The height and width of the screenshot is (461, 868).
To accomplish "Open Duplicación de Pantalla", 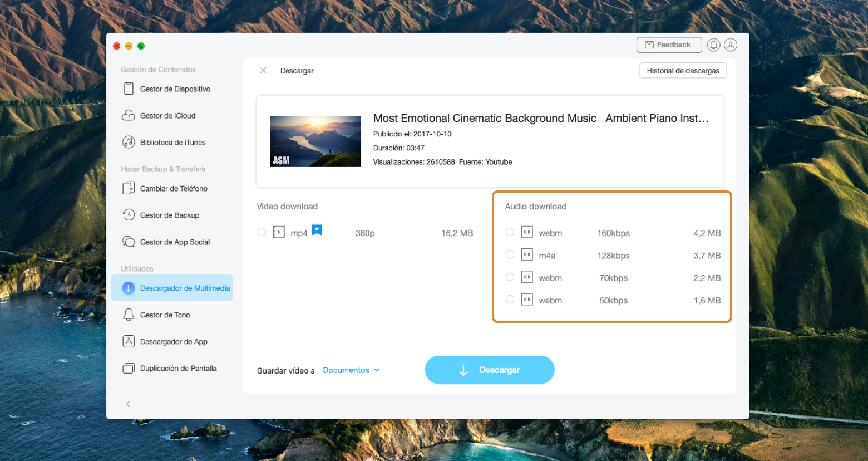I will click(172, 368).
